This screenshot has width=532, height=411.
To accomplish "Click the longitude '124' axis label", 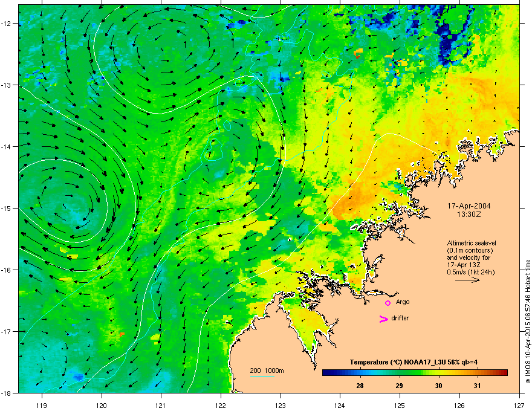I will [x=340, y=405].
